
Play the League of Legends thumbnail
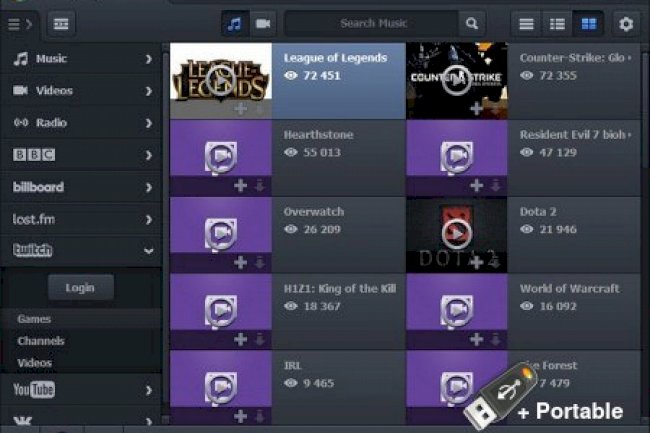(221, 80)
